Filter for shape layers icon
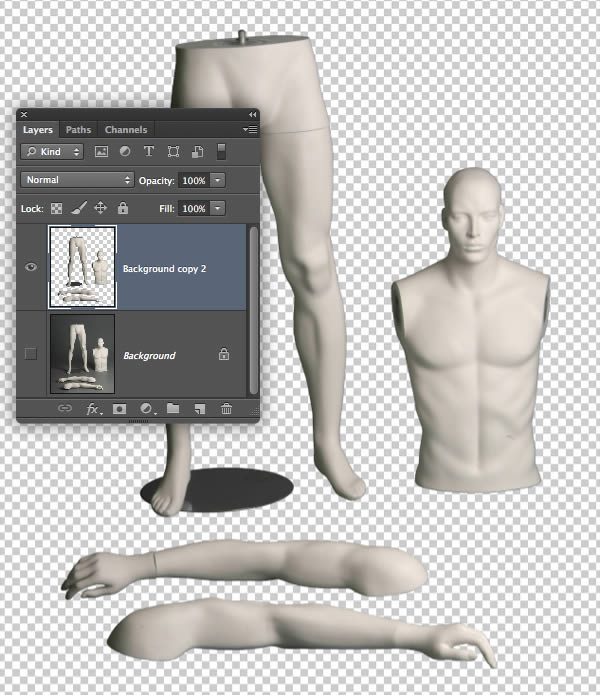This screenshot has width=600, height=695. tap(173, 152)
